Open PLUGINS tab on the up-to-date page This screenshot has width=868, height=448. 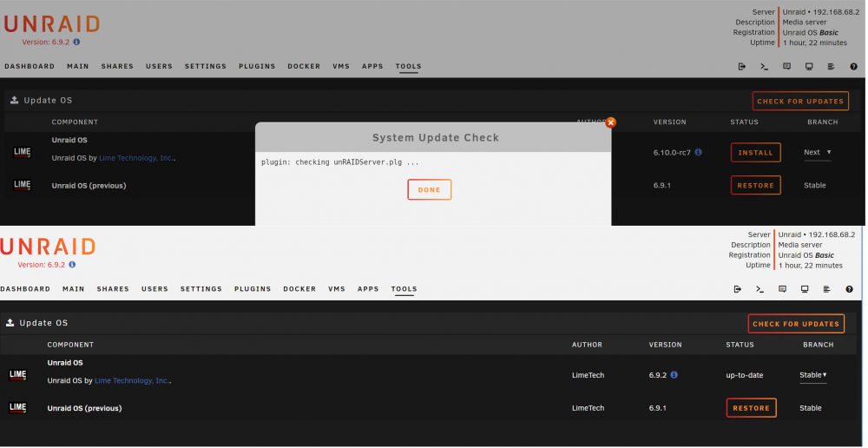coord(253,289)
